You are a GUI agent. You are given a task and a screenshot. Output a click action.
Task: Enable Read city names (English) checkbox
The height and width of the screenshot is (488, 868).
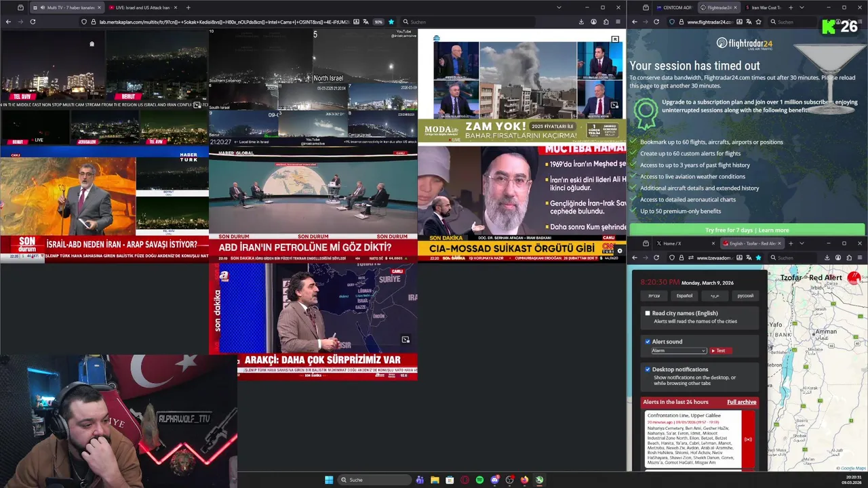point(648,313)
